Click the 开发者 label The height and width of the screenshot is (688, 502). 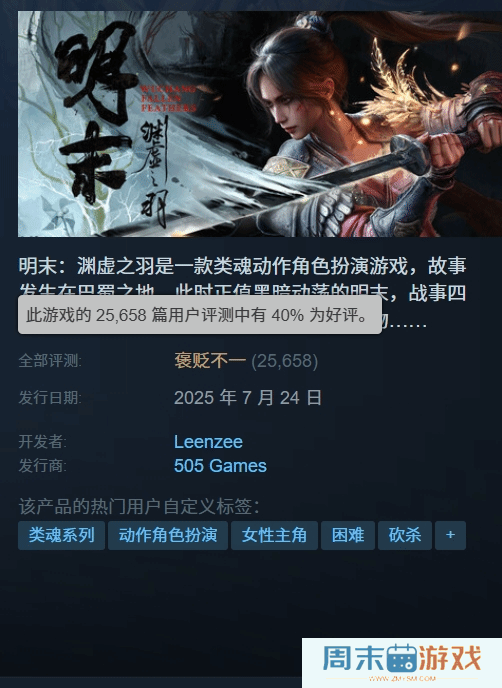pyautogui.click(x=43, y=441)
